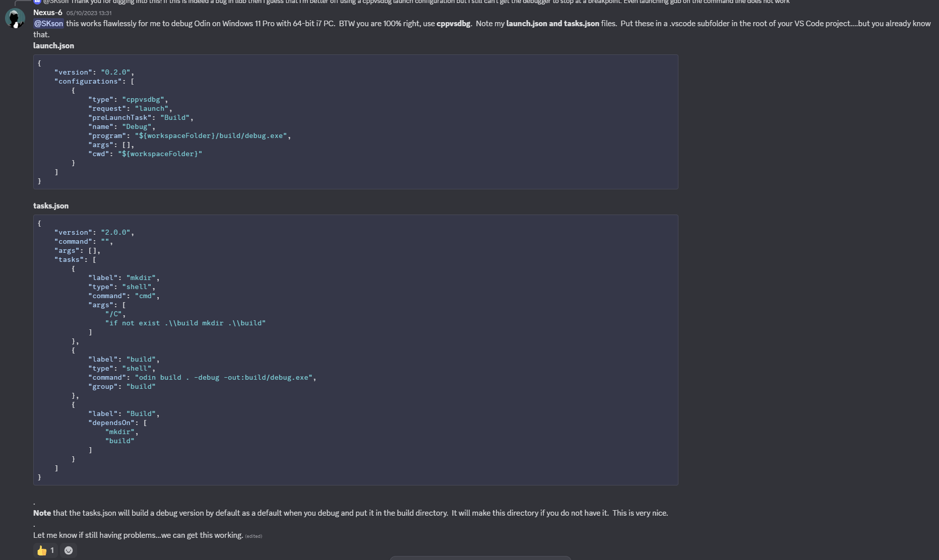Click the @SKson name in reply preview
939x560 pixels.
(x=55, y=2)
